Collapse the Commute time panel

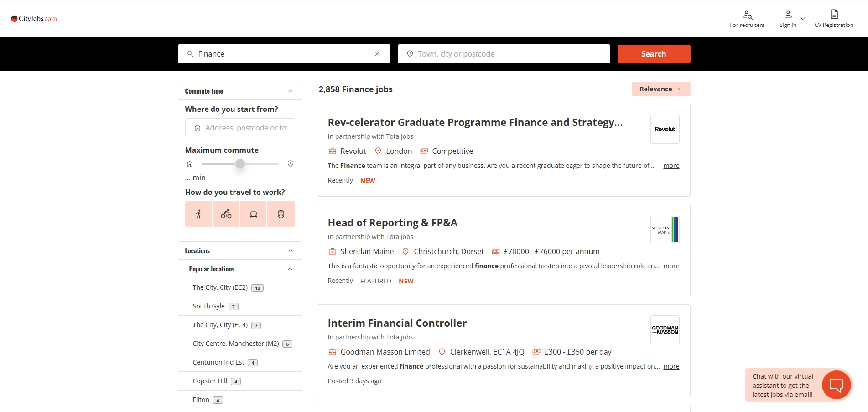click(291, 91)
